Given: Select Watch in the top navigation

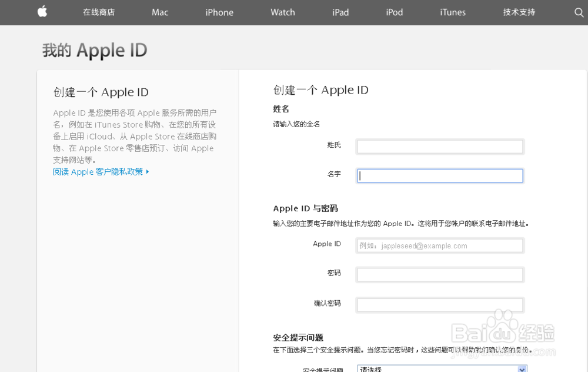Looking at the screenshot, I should [x=283, y=12].
